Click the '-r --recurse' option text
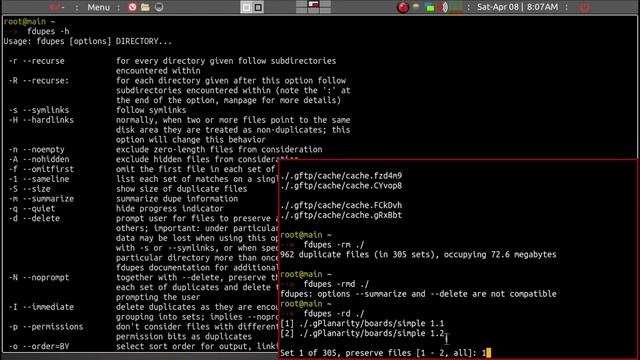 pyautogui.click(x=37, y=61)
